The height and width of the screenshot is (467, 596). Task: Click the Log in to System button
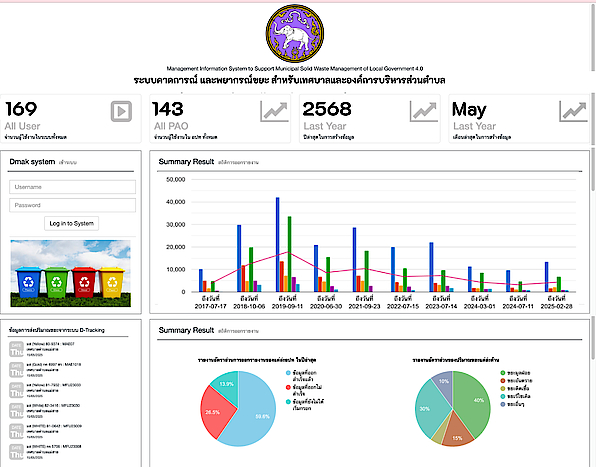point(71,223)
